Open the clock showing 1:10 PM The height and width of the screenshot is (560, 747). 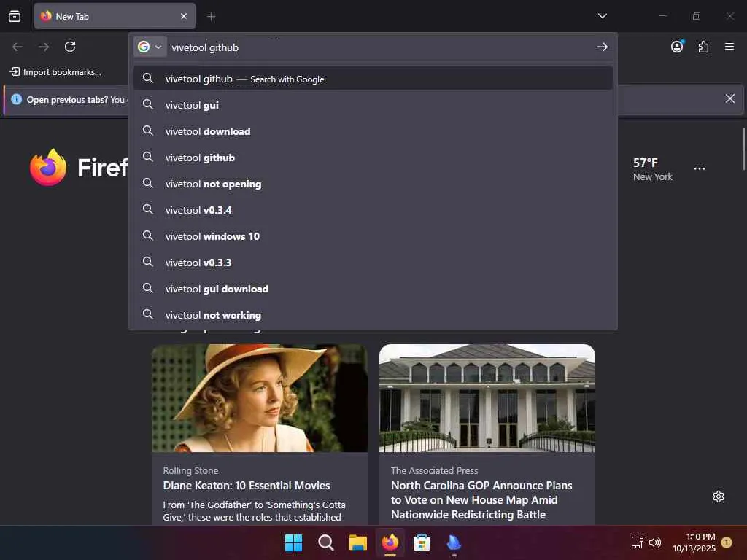pos(694,542)
